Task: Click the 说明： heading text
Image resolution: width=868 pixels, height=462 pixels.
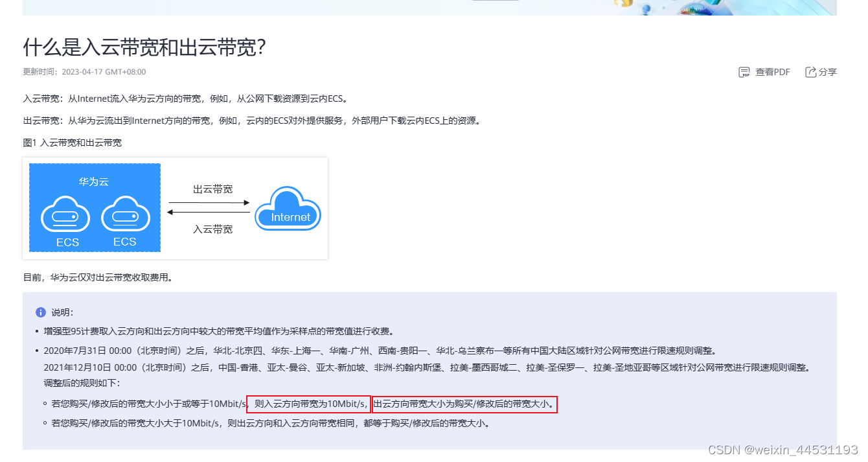Action: coord(63,312)
